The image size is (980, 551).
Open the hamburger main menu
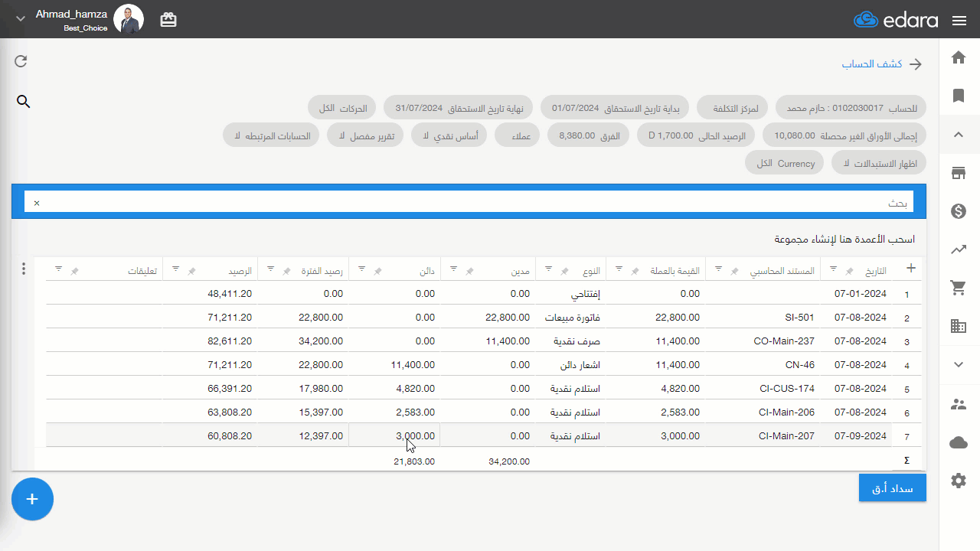click(959, 21)
